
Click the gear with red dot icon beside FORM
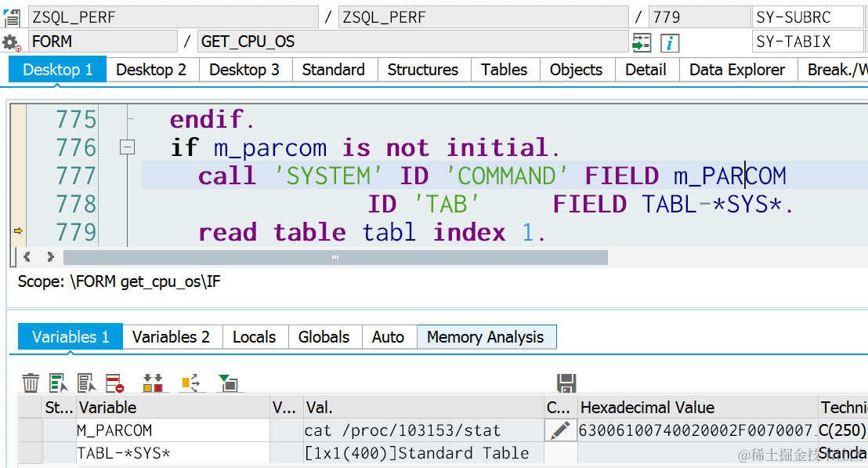11,42
